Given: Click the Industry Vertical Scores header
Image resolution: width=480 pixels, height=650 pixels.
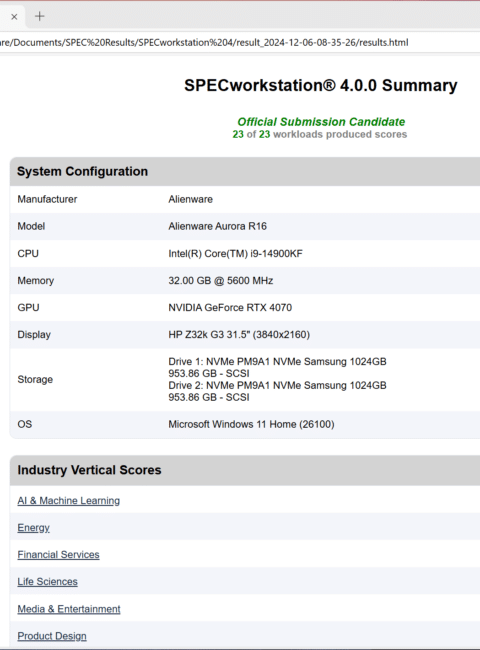Looking at the screenshot, I should pyautogui.click(x=245, y=470).
